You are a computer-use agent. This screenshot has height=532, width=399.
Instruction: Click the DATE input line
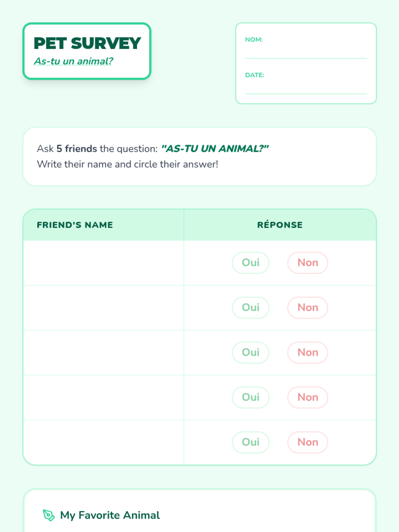point(306,89)
